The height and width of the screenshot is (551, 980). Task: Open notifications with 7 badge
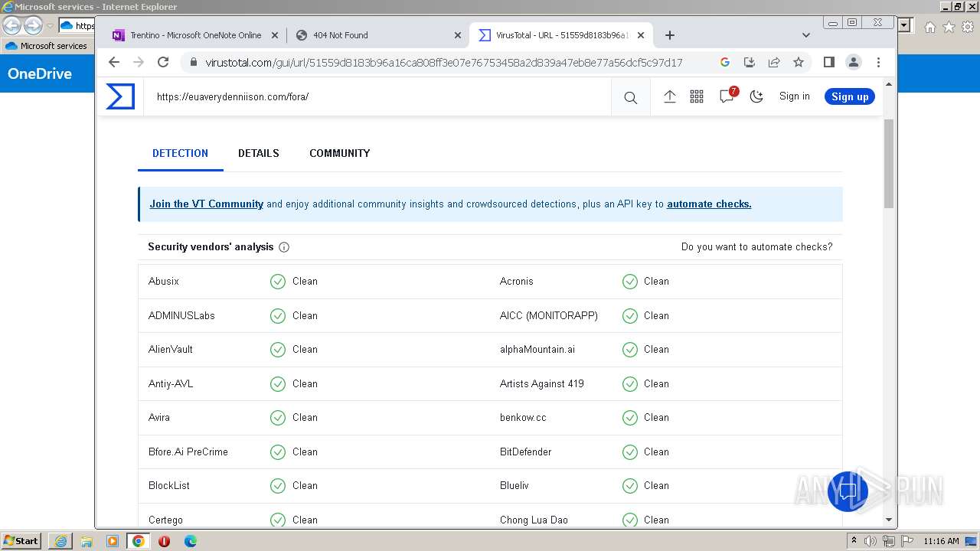tap(727, 96)
